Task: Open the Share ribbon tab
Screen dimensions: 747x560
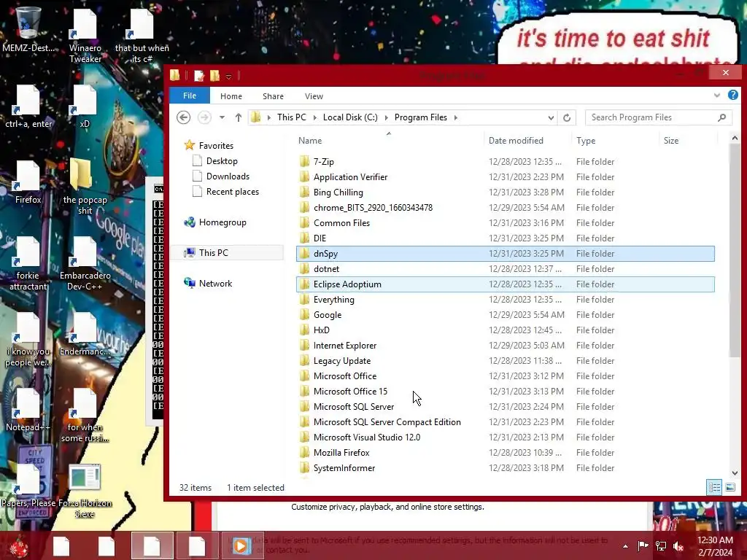Action: tap(273, 96)
